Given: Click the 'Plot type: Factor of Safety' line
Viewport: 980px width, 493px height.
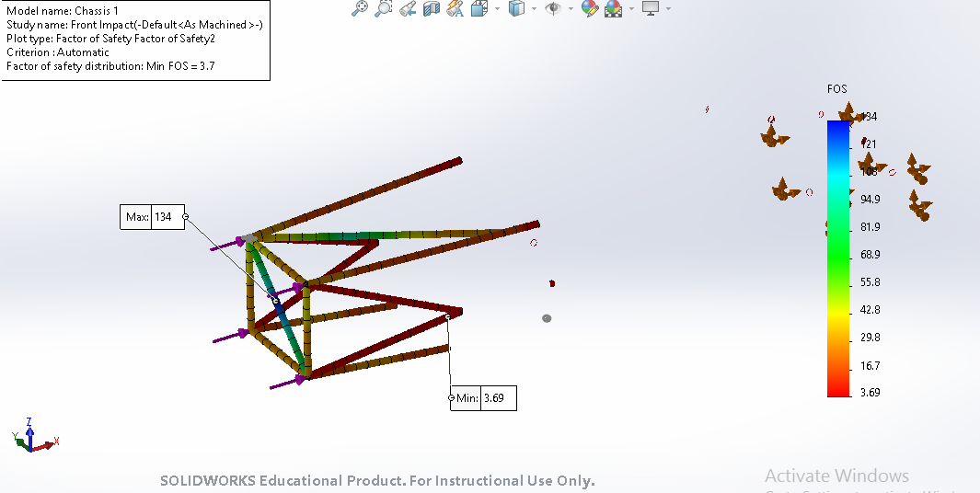Looking at the screenshot, I should [110, 38].
